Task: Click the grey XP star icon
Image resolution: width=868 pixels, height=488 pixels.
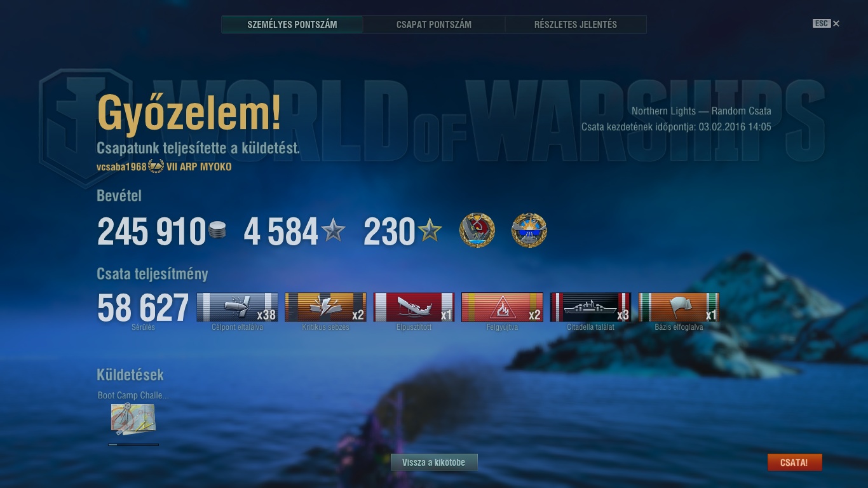Action: tap(334, 231)
